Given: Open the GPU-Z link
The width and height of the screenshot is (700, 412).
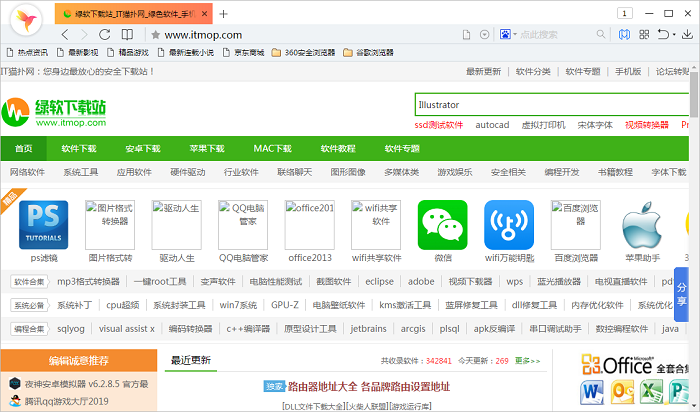Looking at the screenshot, I should (x=285, y=305).
